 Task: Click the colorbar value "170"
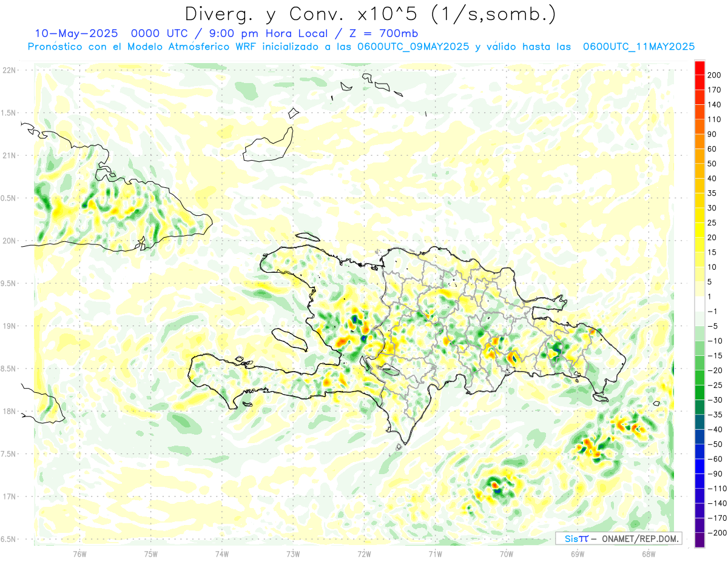click(x=715, y=90)
